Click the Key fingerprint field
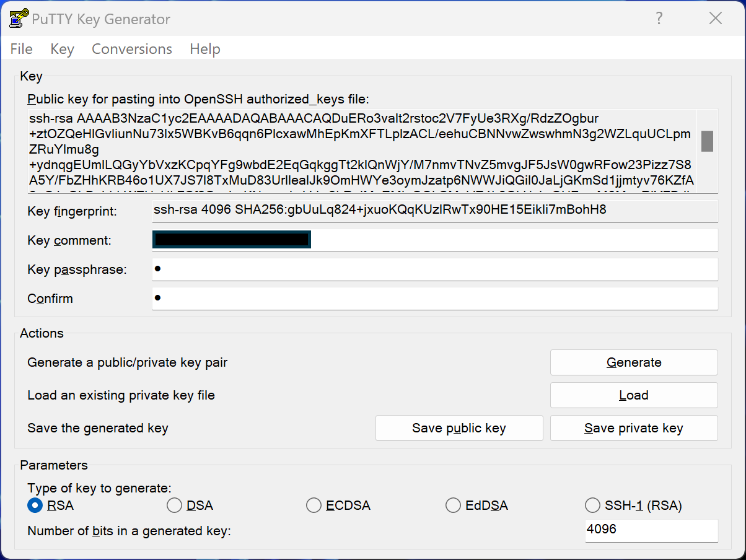Screen dimensions: 746x560 pyautogui.click(x=435, y=211)
